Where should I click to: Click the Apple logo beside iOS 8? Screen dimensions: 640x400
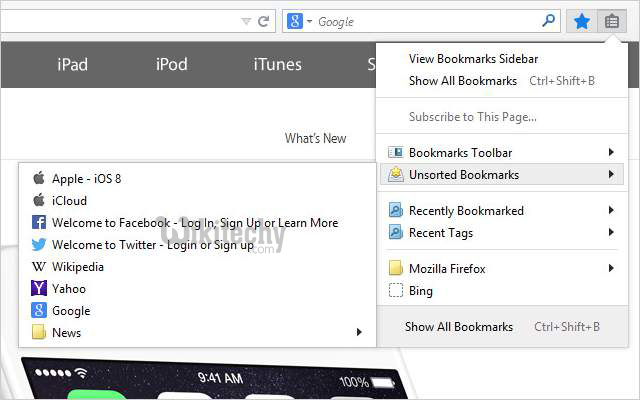point(39,178)
